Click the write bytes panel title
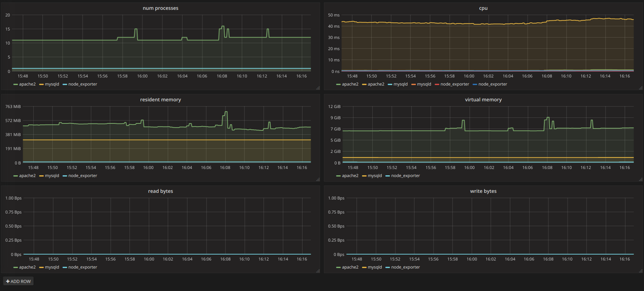644x291 pixels. 483,191
